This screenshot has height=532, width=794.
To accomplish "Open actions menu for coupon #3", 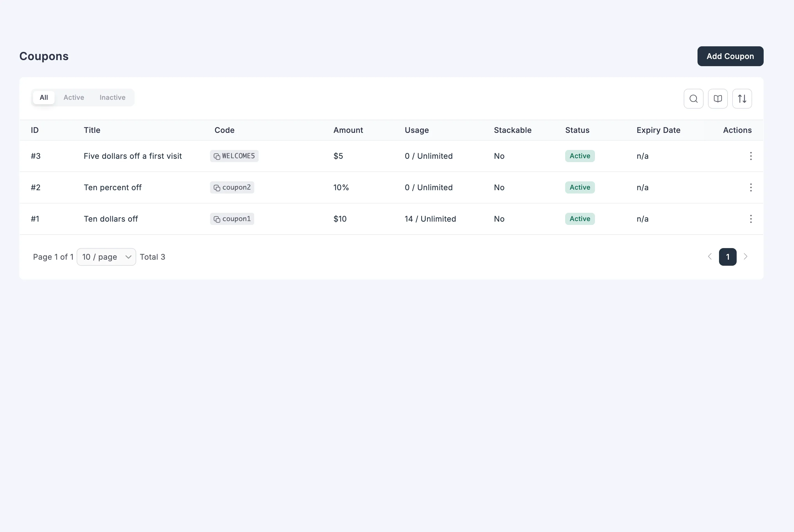I will pyautogui.click(x=750, y=156).
